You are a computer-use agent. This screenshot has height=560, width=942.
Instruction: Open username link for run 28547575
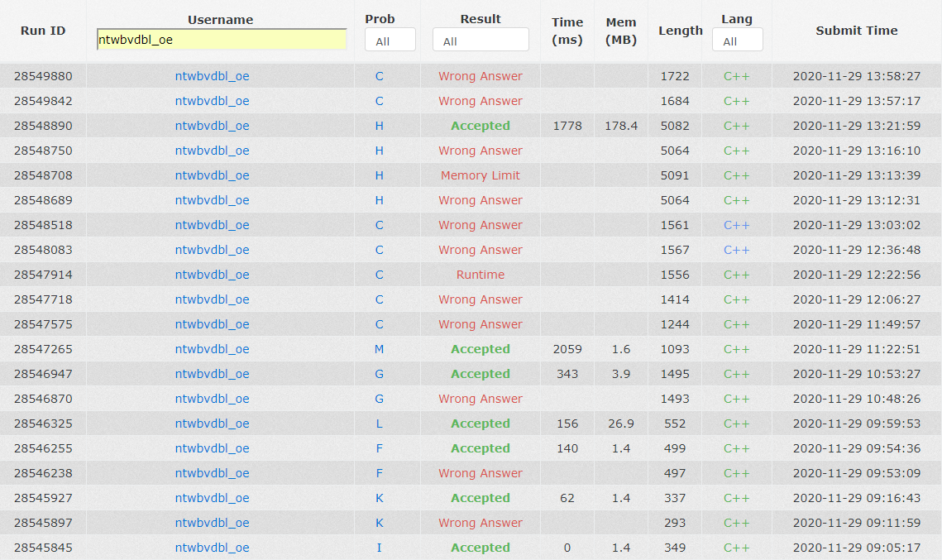(212, 324)
